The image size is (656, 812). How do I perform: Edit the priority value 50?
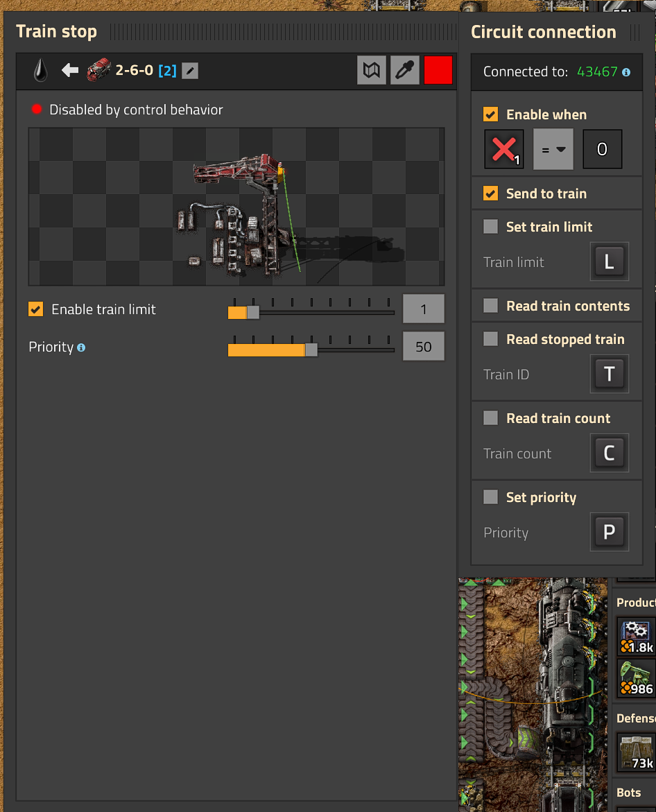click(424, 347)
